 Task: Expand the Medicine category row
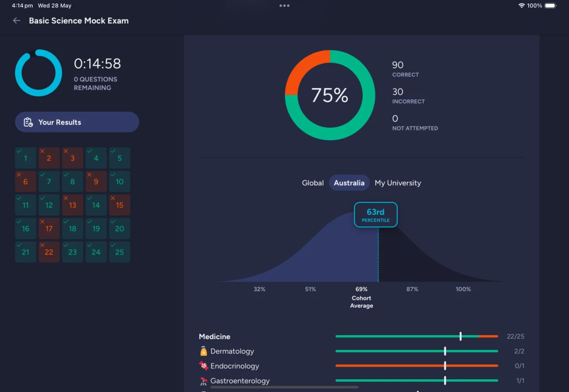click(215, 337)
